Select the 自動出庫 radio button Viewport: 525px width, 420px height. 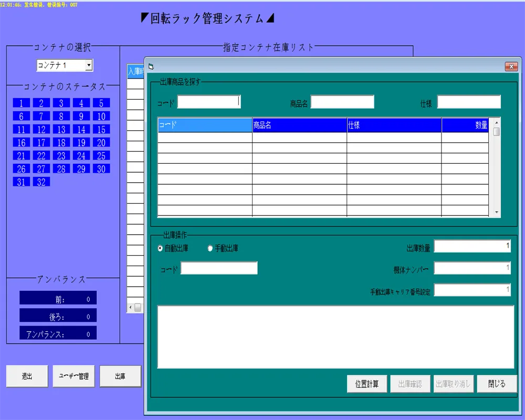(160, 248)
